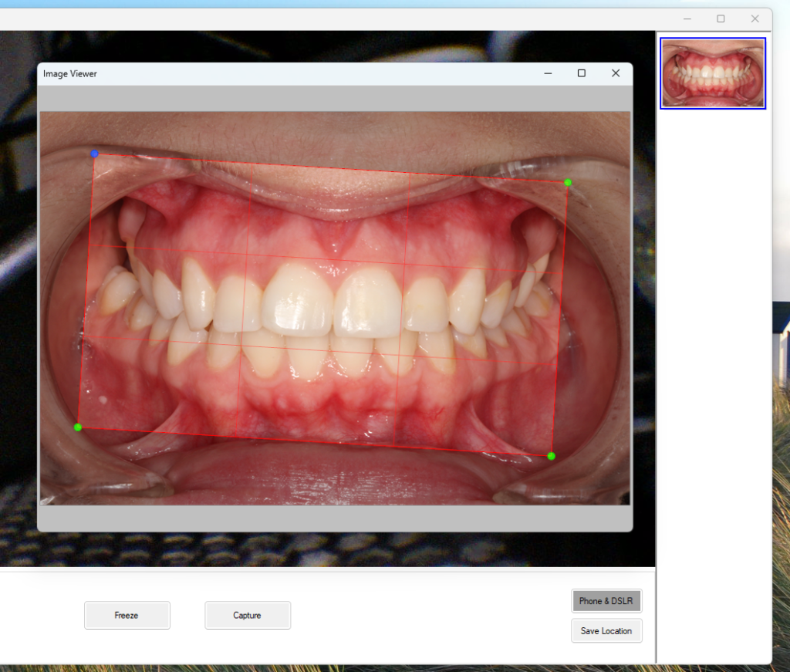Click the Image Viewer title bar text

point(70,74)
